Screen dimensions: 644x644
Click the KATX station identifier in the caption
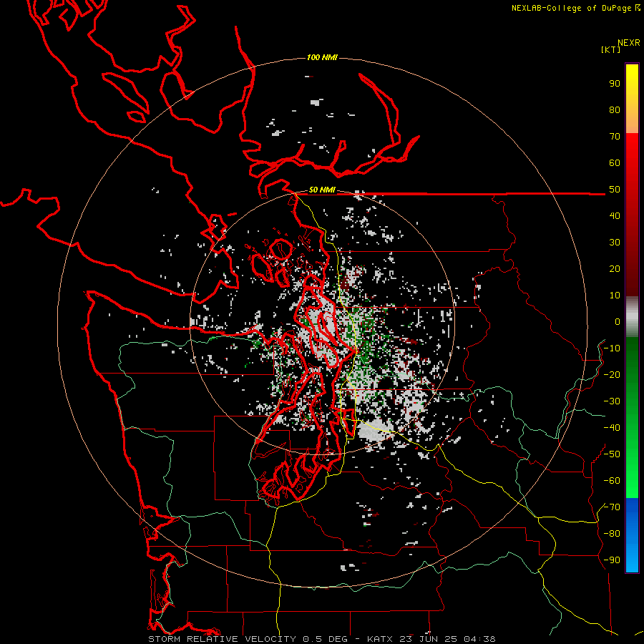tap(380, 639)
